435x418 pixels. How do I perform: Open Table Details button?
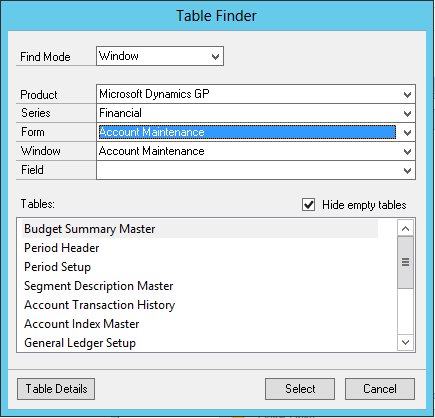(56, 389)
